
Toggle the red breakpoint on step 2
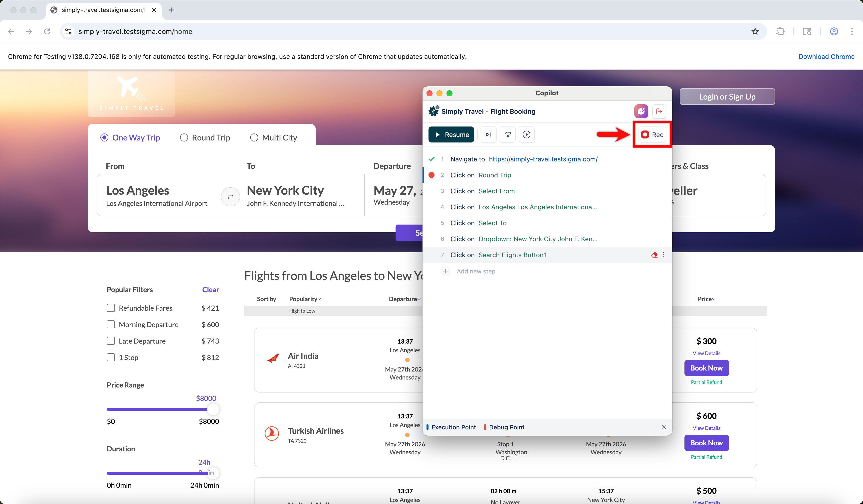pos(431,175)
